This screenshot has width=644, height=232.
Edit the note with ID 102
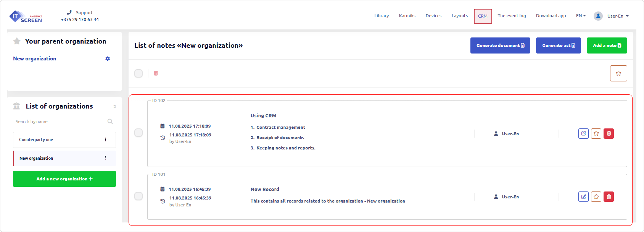pos(583,133)
